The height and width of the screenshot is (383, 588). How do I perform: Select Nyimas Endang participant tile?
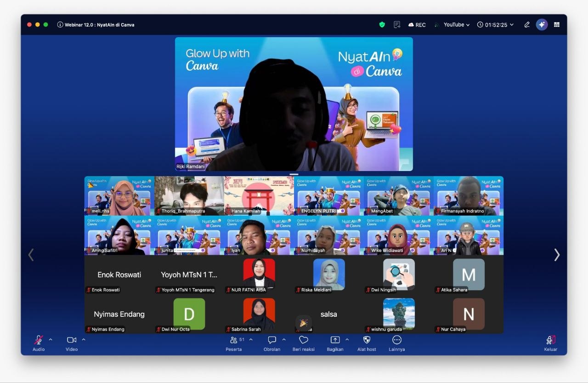coord(119,314)
